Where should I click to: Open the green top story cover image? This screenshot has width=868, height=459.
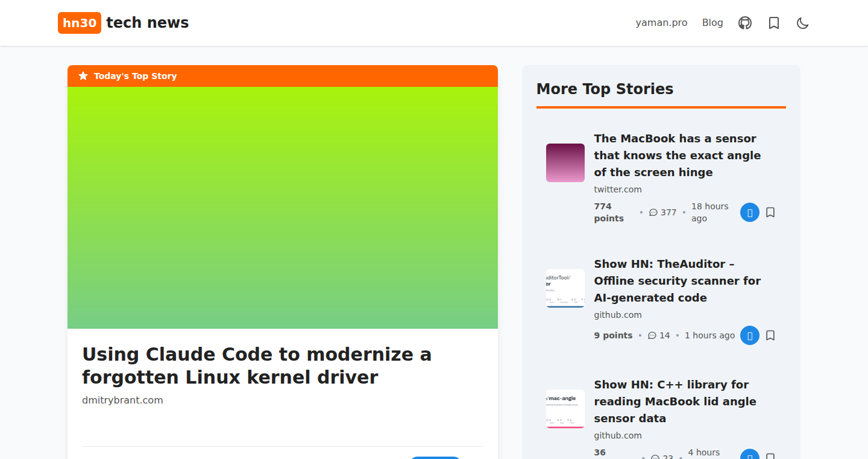283,207
